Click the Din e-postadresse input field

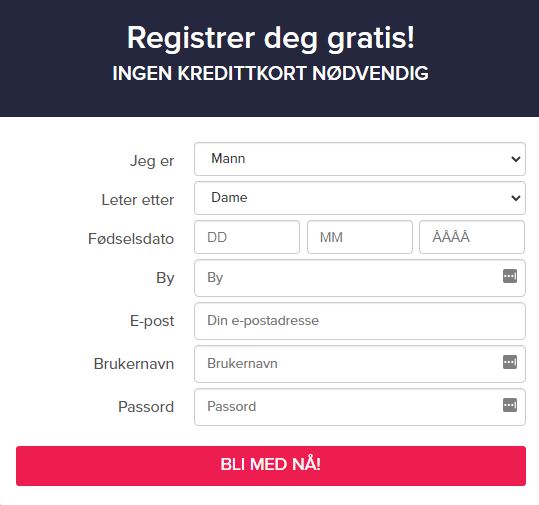click(360, 321)
